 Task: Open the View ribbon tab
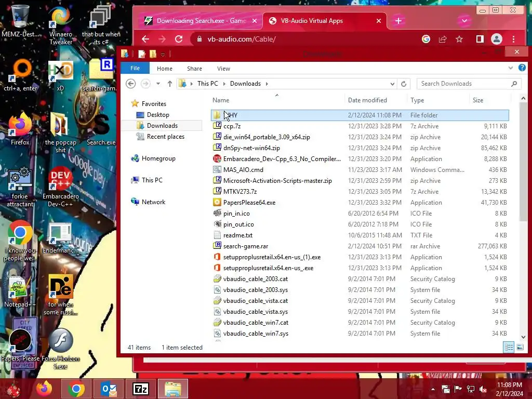[x=223, y=69]
